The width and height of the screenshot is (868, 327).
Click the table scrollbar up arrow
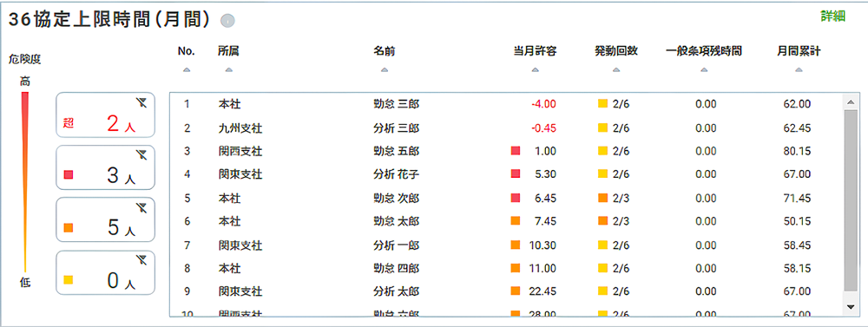(851, 101)
